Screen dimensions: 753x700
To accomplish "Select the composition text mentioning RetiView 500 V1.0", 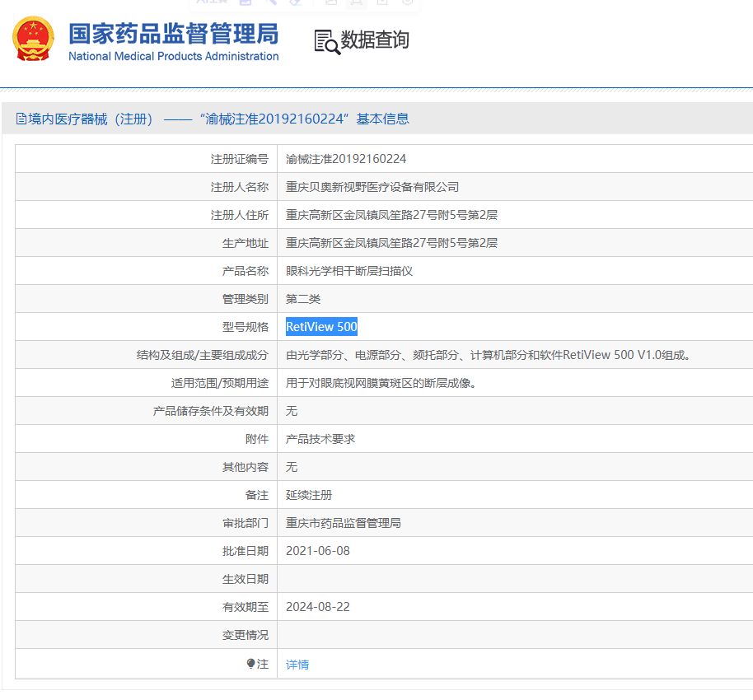I will point(488,355).
